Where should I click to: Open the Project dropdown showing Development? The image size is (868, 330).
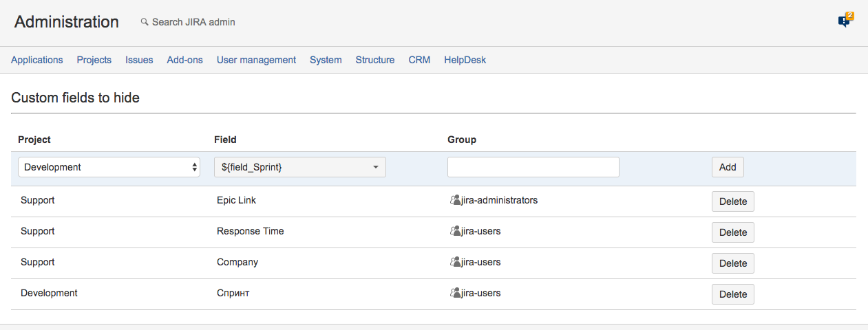tap(109, 167)
